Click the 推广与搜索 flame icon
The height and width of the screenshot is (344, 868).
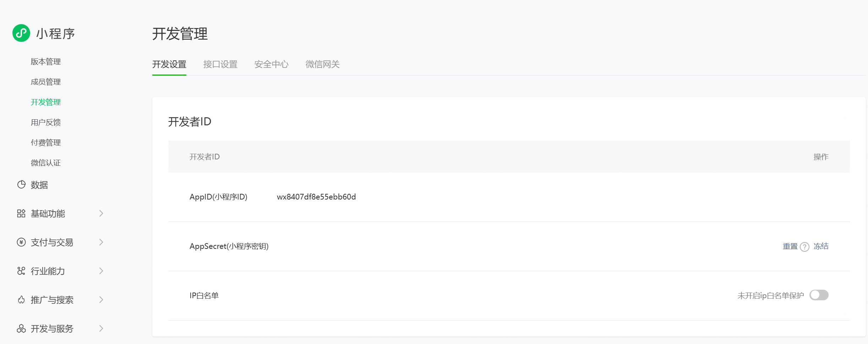pyautogui.click(x=21, y=300)
